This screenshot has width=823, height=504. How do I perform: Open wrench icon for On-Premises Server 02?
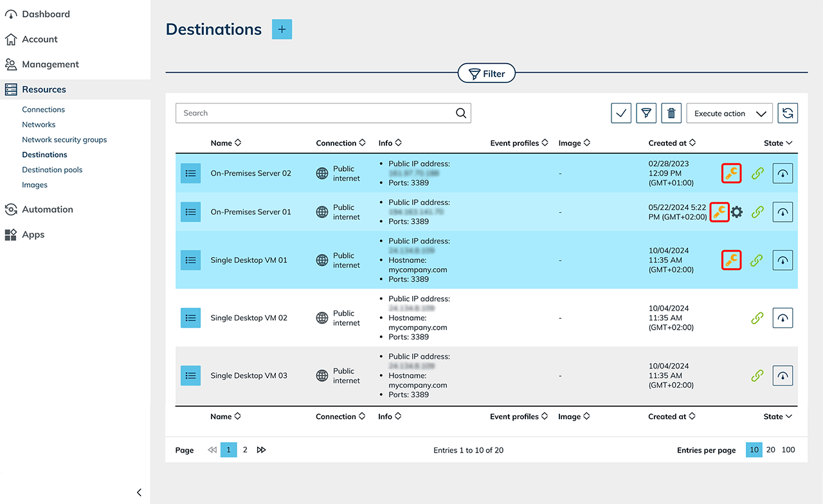(x=731, y=174)
